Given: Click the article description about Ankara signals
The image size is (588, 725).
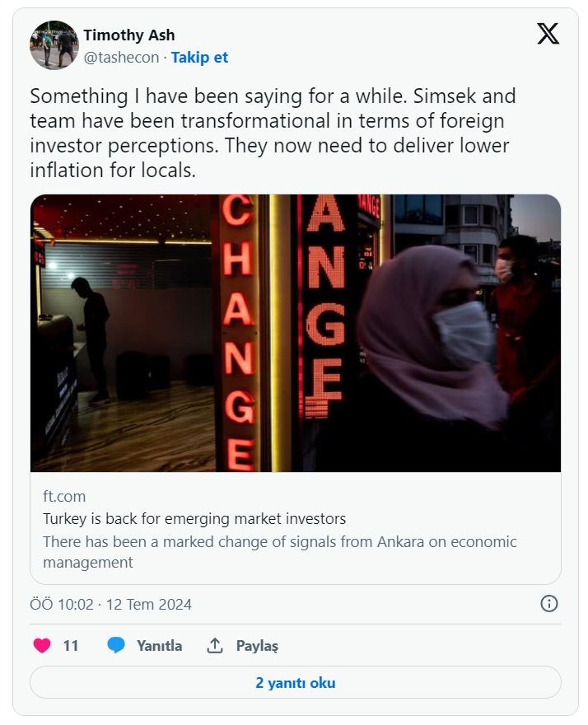Looking at the screenshot, I should point(280,552).
